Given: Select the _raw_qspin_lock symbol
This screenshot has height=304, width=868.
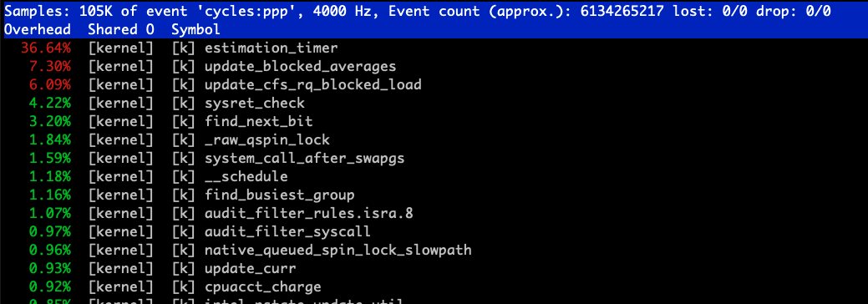Looking at the screenshot, I should 266,140.
